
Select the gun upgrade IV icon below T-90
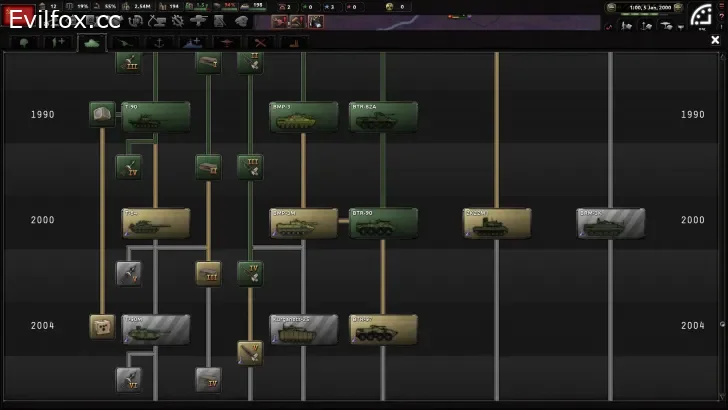point(128,167)
